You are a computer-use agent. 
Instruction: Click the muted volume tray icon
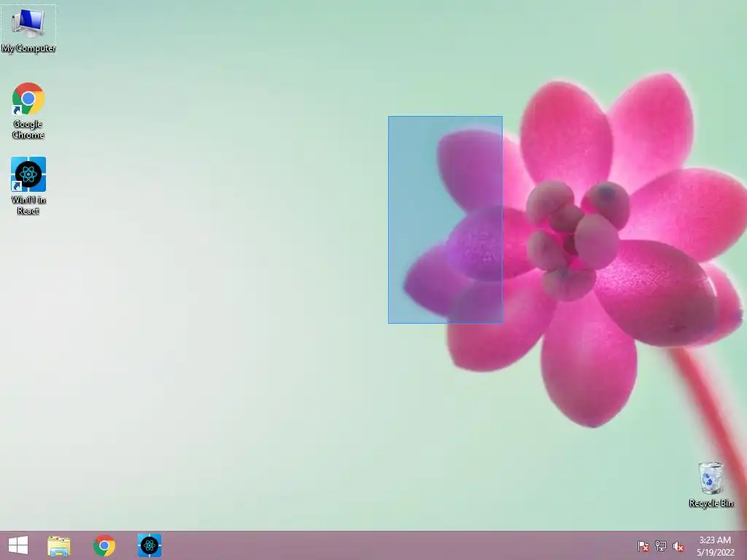[678, 546]
